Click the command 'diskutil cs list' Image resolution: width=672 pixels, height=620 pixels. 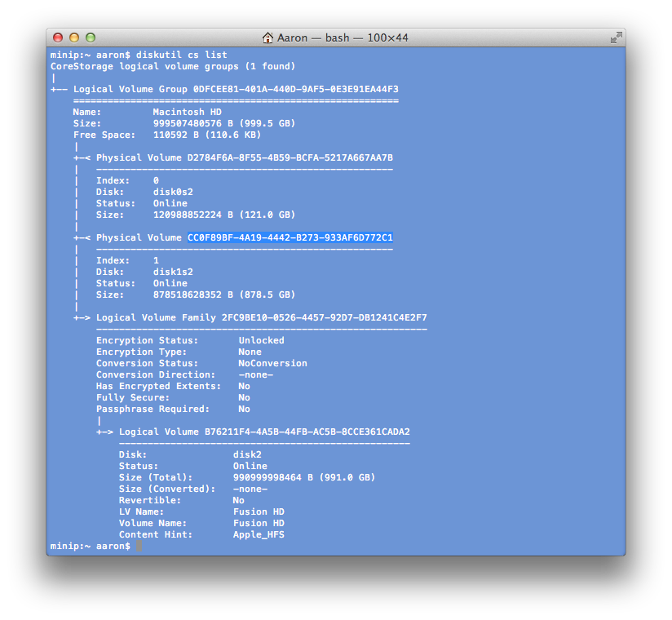pyautogui.click(x=182, y=55)
